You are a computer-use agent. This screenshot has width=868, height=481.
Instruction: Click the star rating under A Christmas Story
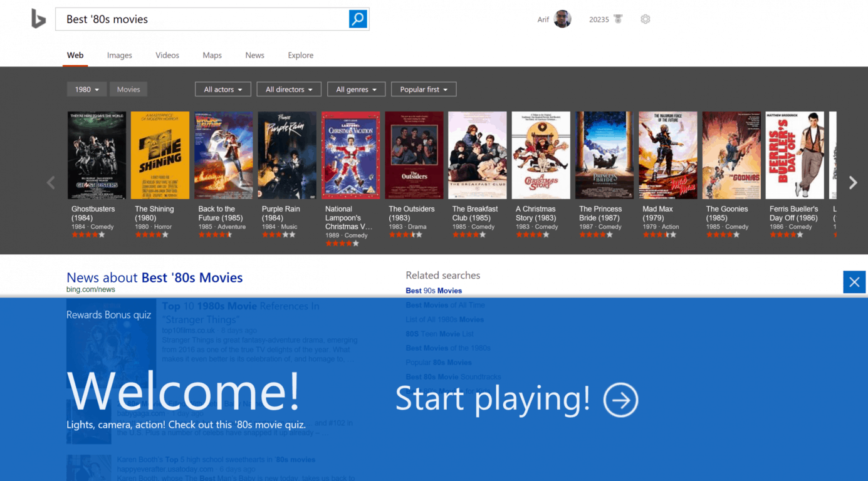point(533,235)
